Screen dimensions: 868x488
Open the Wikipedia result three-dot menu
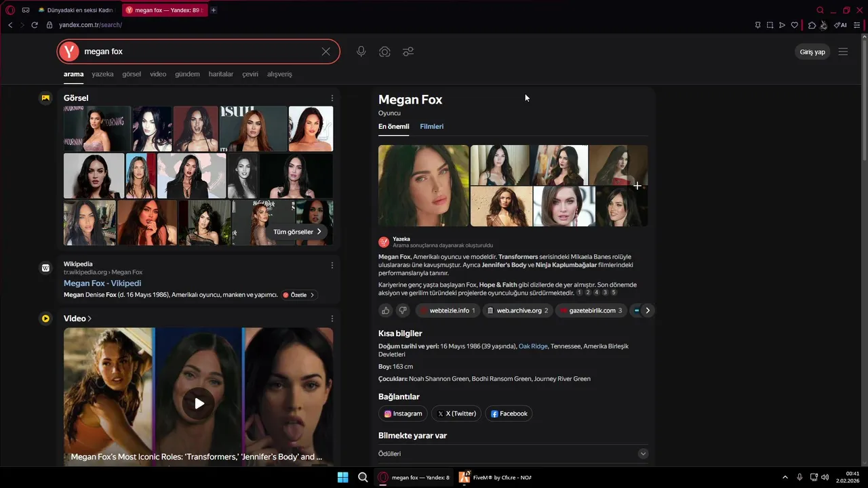pyautogui.click(x=332, y=265)
